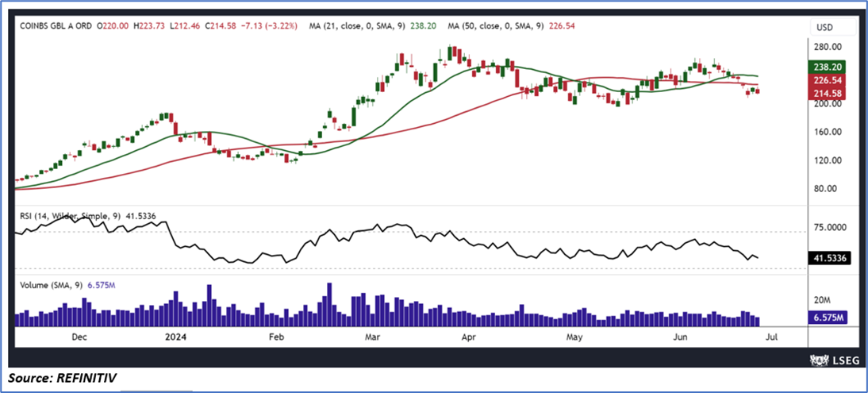Click the Jul label on time axis

774,337
